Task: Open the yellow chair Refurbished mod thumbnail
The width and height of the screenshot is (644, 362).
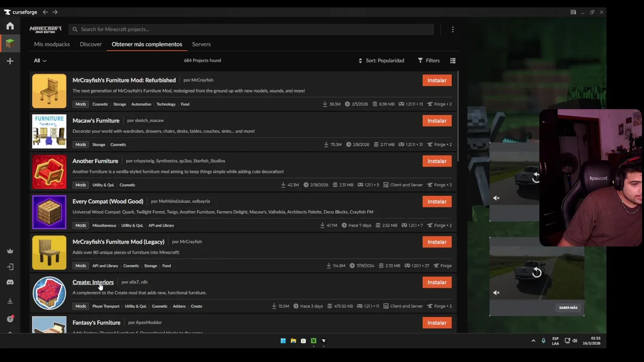Action: [x=49, y=91]
